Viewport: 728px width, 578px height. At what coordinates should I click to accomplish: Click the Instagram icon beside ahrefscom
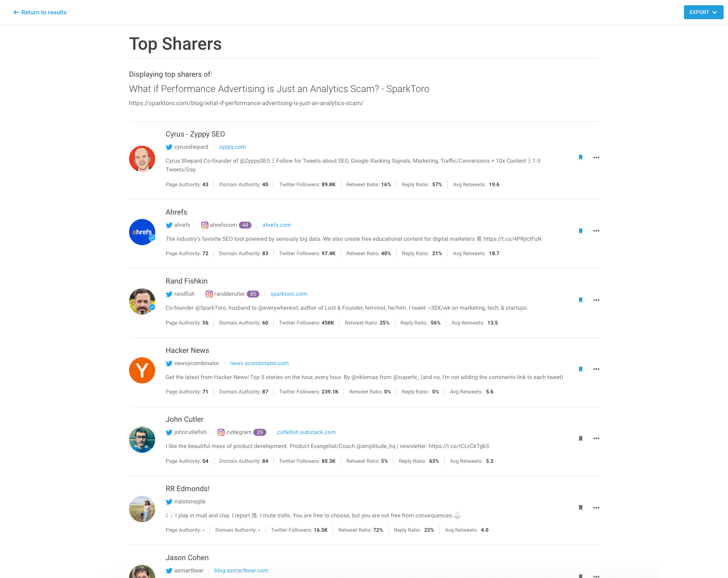pos(205,225)
